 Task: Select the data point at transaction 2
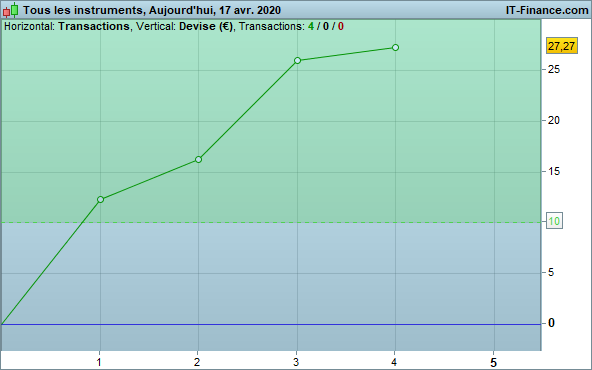coord(199,159)
